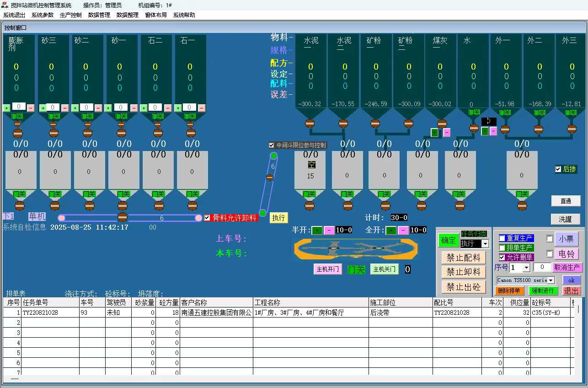Open the 生产控制 menu

coord(70,15)
